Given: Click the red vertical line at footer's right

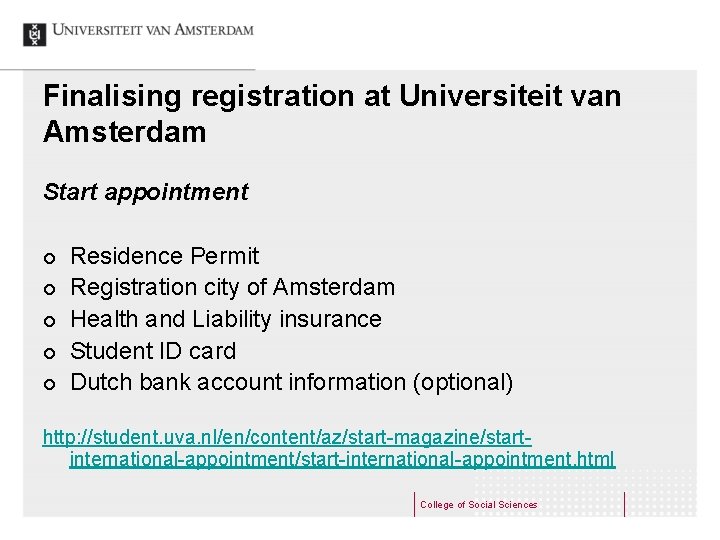Looking at the screenshot, I should pyautogui.click(x=625, y=504).
